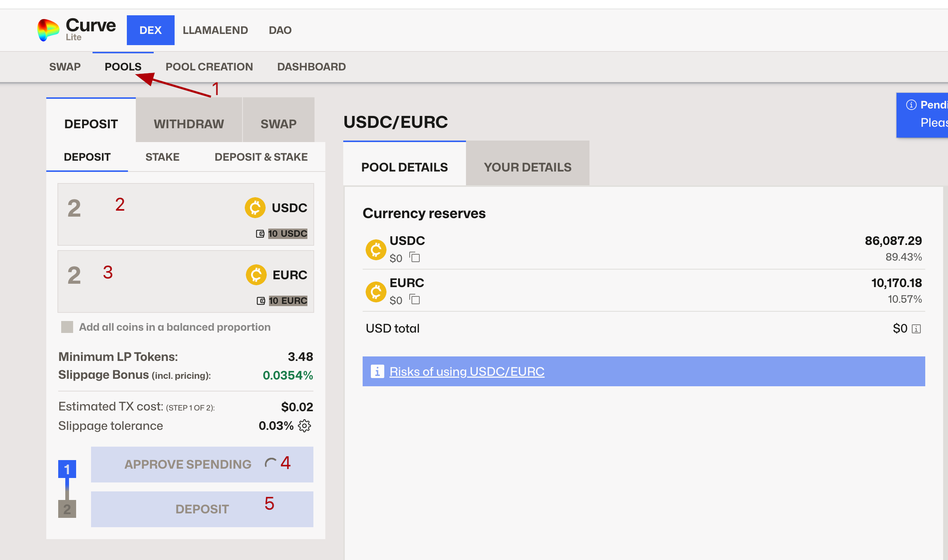The image size is (948, 560).
Task: Switch to the Stake sub-tab
Action: (x=162, y=157)
